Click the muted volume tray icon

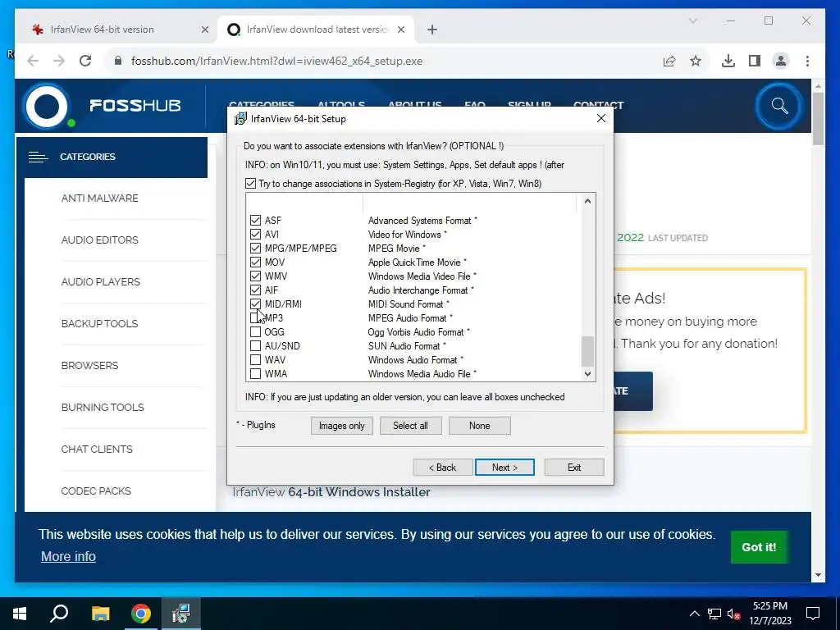tap(734, 614)
